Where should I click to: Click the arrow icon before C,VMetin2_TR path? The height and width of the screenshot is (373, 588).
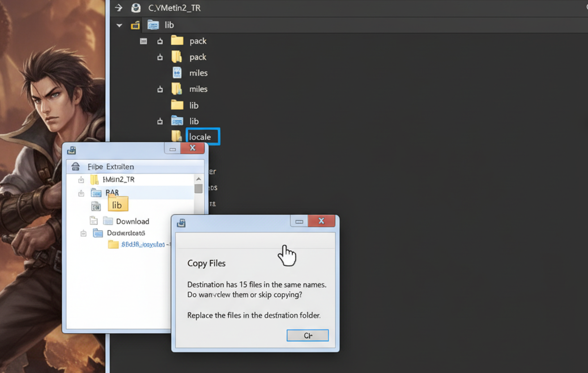[x=118, y=8]
